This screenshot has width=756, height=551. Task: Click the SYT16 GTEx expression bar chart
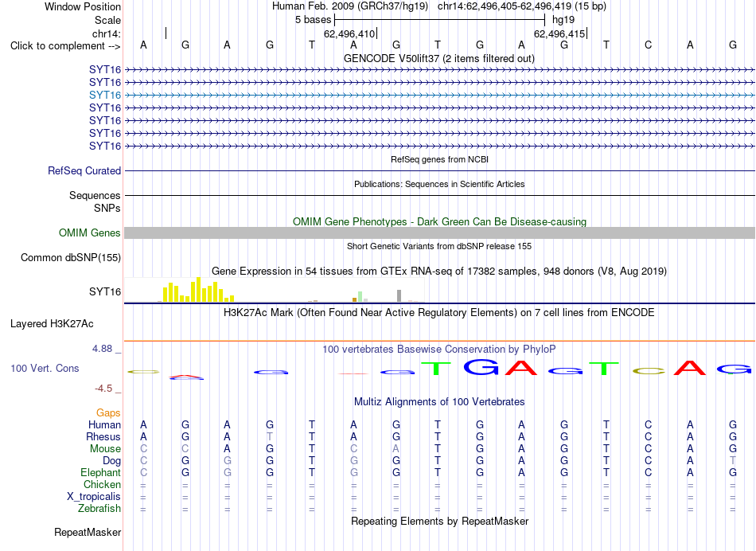coord(274,290)
